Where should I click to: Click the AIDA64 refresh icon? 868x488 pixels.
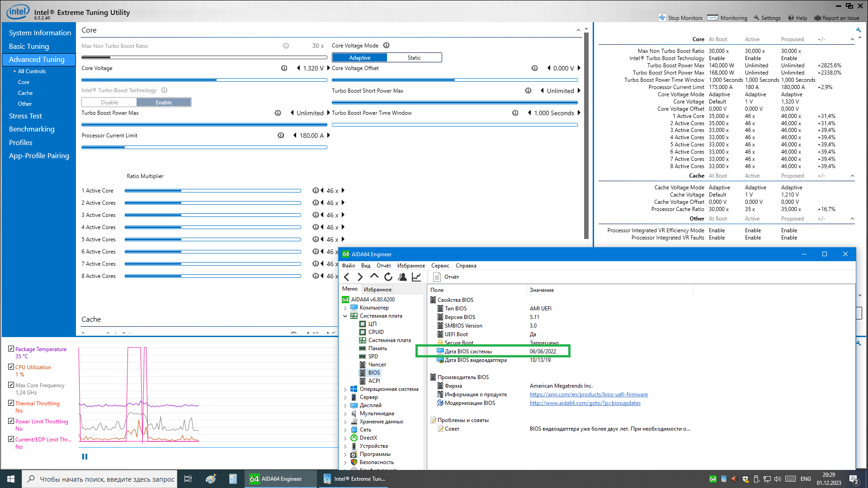388,277
